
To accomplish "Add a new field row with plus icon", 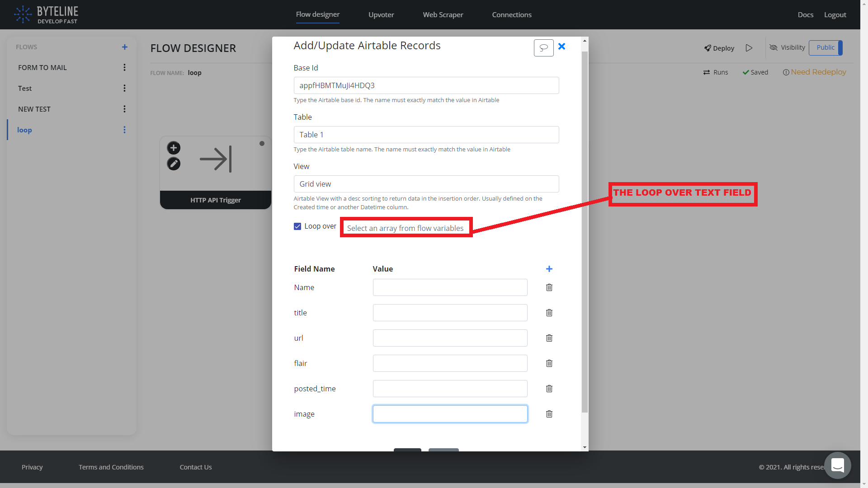I will (x=549, y=269).
